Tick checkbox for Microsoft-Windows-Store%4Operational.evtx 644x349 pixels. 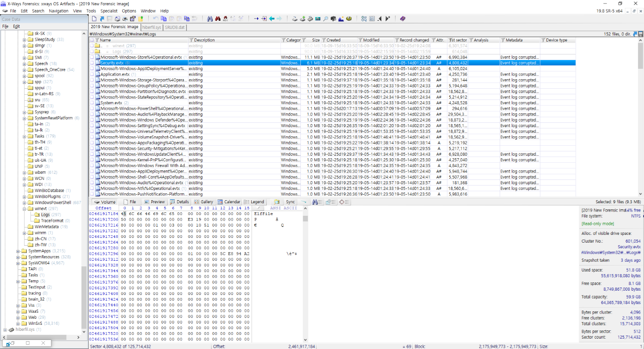92,57
